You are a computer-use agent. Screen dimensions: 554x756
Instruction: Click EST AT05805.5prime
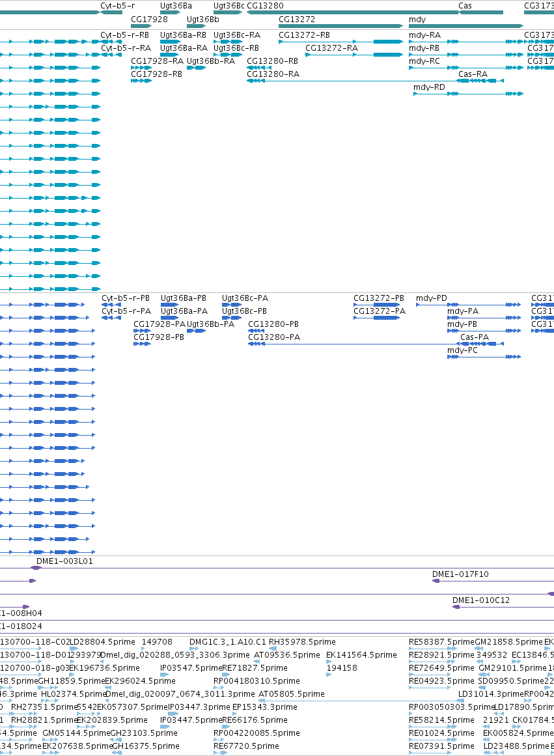[x=292, y=694]
